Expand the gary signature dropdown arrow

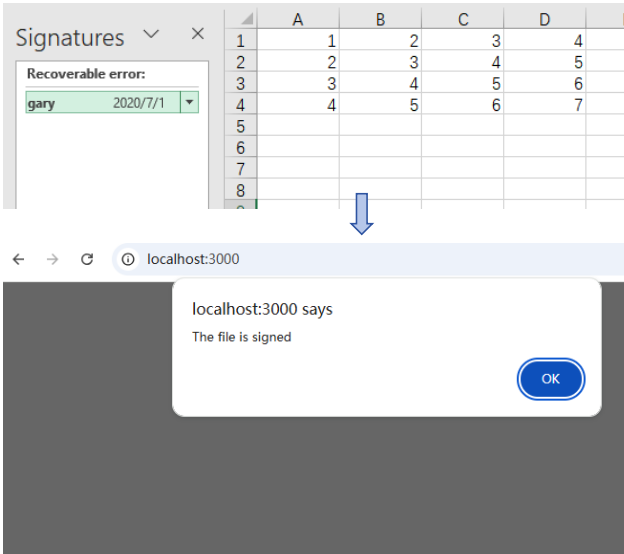pyautogui.click(x=189, y=102)
